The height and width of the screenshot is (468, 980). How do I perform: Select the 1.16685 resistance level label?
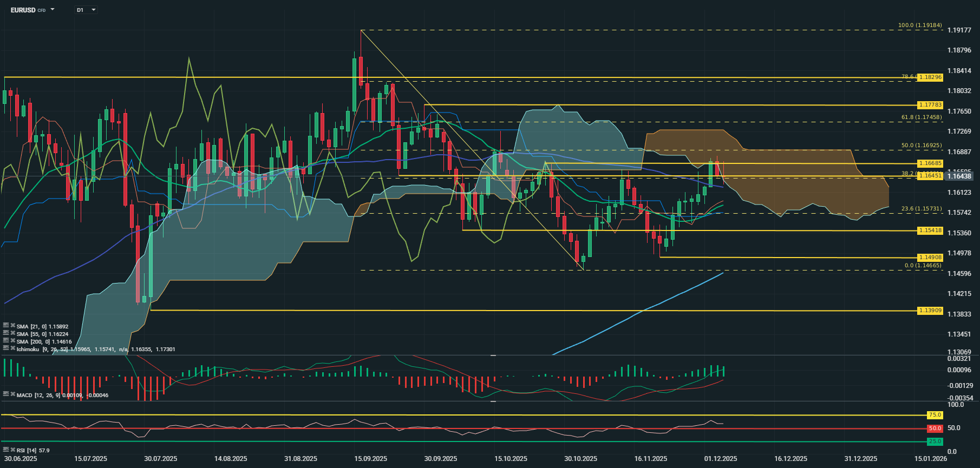pos(930,163)
